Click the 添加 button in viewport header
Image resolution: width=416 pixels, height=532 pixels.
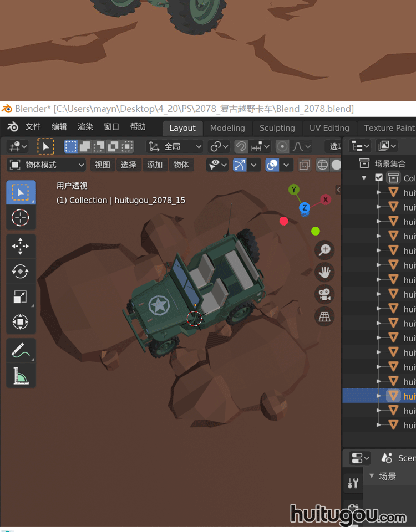coord(155,165)
